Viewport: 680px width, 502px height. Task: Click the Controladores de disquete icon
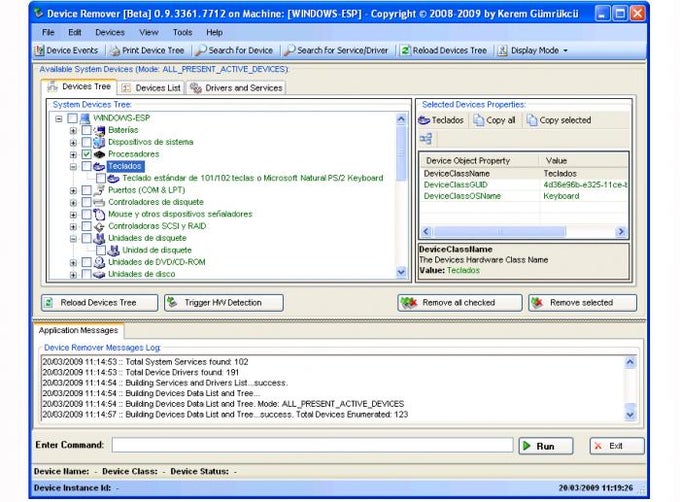[x=99, y=202]
